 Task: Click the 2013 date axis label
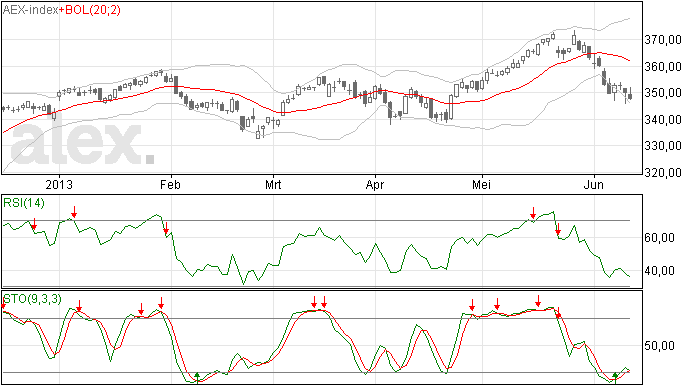pos(59,184)
